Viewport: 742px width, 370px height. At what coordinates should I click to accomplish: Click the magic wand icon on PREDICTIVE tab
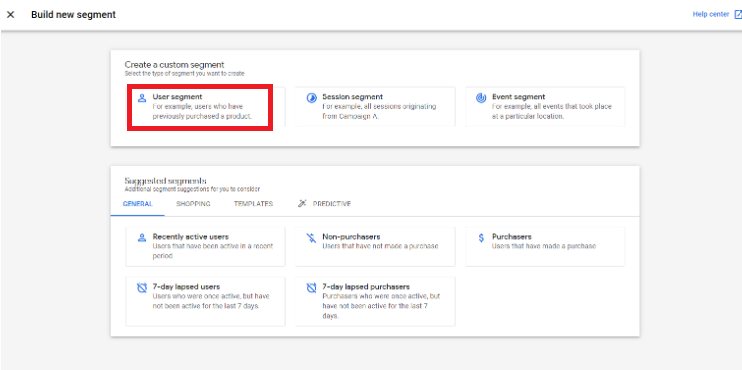click(x=302, y=203)
